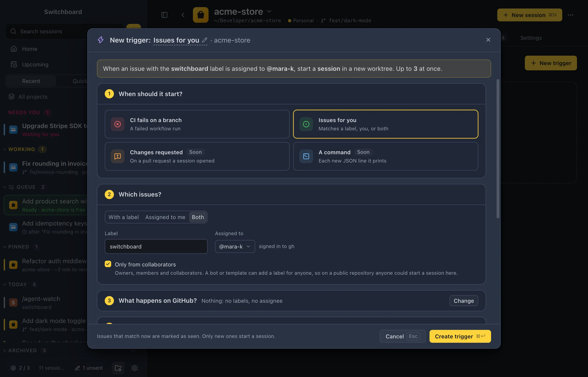The image size is (588, 377).
Task: Open the settings gear in the sidebar footer
Action: [x=135, y=368]
